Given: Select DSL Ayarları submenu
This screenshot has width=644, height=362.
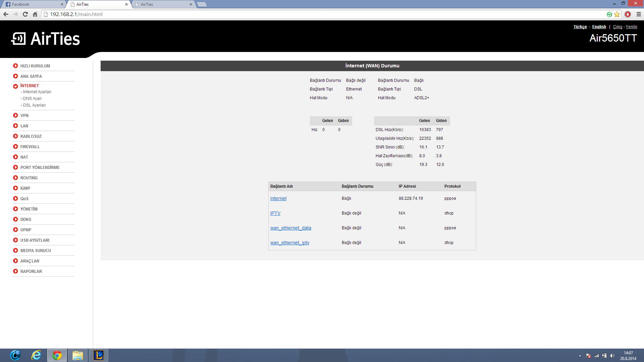Looking at the screenshot, I should [34, 105].
